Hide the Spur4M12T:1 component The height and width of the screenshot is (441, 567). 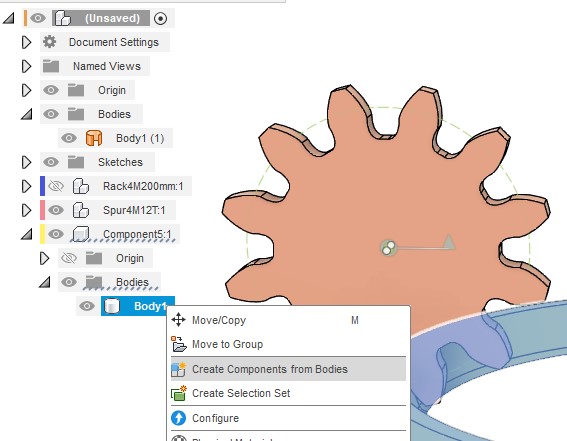coord(56,210)
